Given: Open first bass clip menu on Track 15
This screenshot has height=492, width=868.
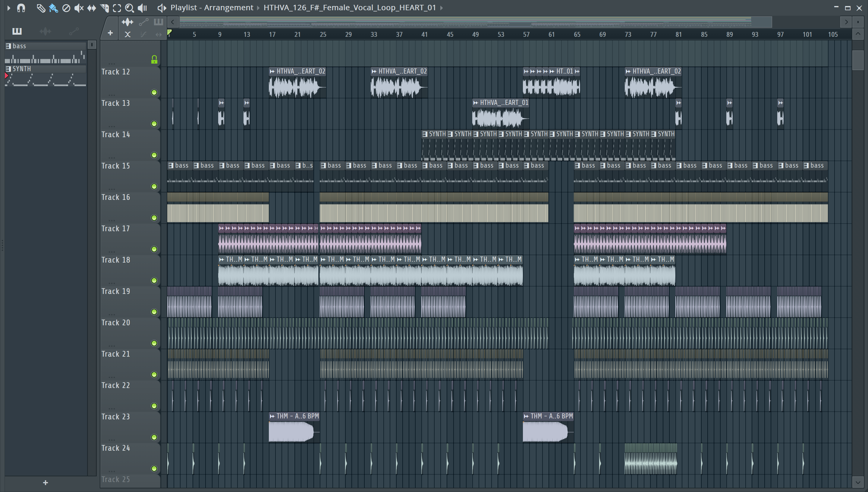Looking at the screenshot, I should [171, 166].
